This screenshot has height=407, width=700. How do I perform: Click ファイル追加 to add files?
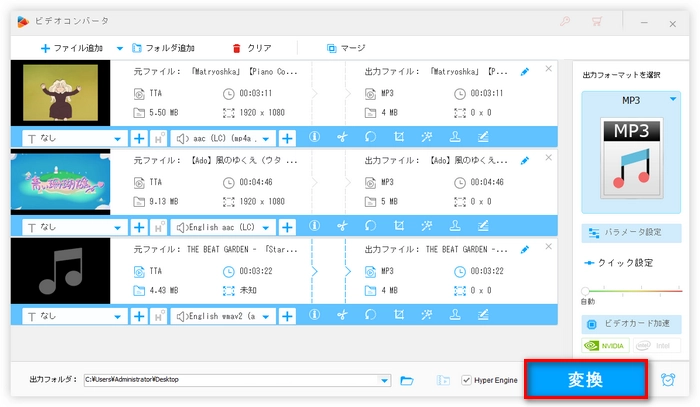[x=71, y=48]
